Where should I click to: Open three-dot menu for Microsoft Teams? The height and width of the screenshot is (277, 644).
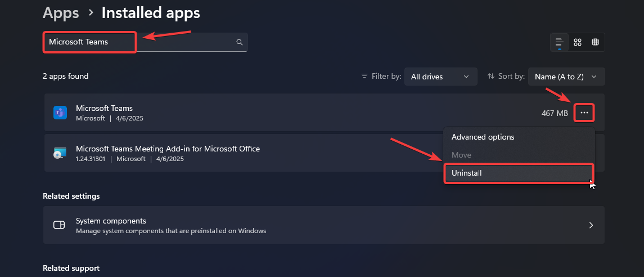pos(584,113)
